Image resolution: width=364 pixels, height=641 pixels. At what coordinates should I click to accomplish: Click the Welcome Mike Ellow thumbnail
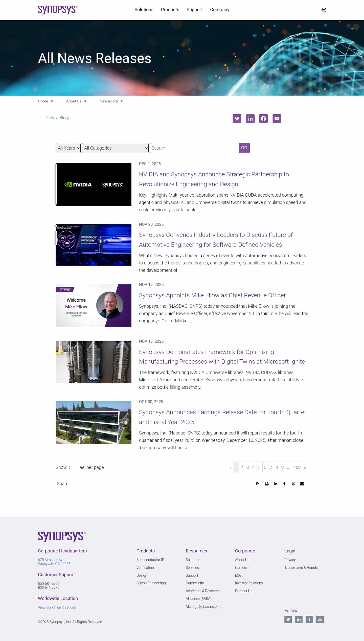[94, 305]
